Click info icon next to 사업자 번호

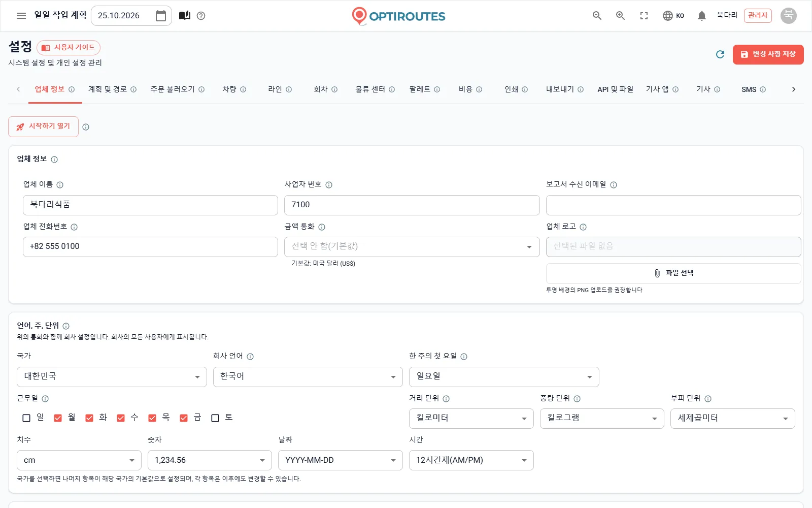[329, 185]
